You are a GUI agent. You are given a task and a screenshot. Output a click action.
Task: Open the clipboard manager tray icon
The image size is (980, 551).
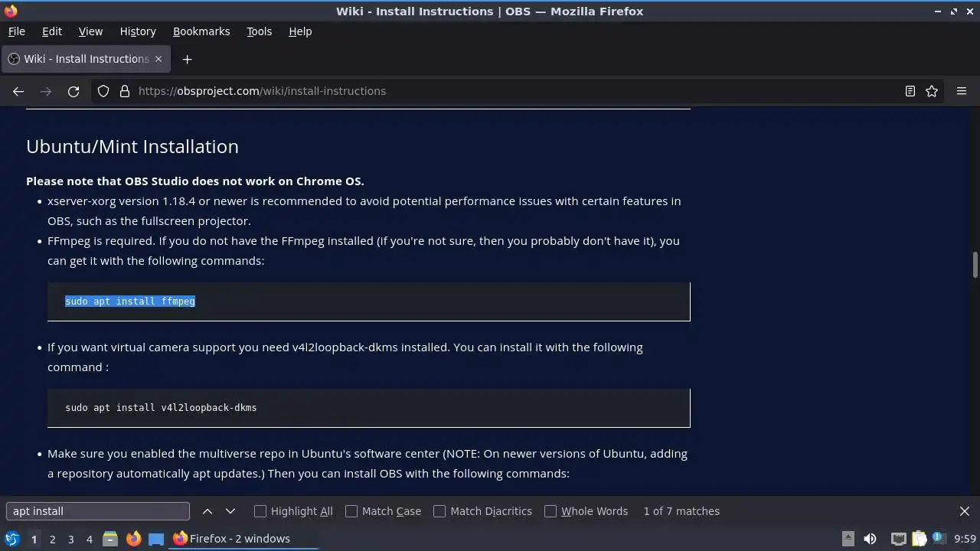(920, 539)
